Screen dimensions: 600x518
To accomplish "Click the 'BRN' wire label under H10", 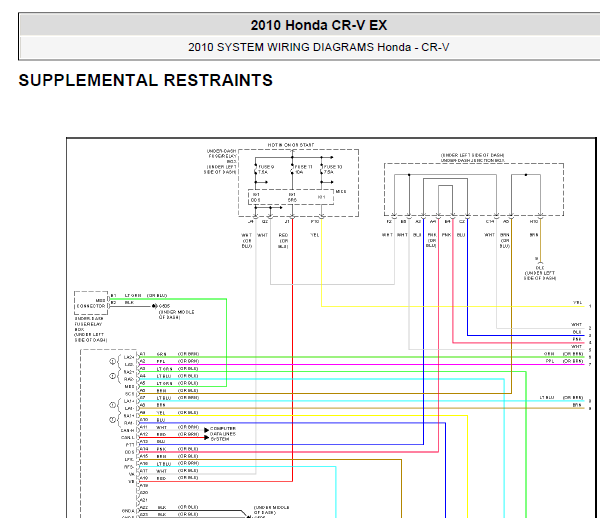I will tap(533, 235).
